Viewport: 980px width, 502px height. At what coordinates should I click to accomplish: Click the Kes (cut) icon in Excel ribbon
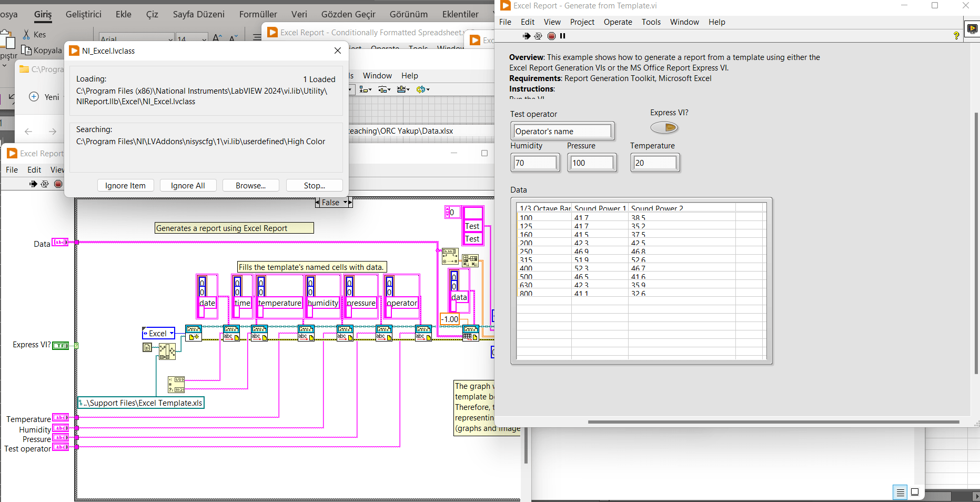pyautogui.click(x=26, y=35)
